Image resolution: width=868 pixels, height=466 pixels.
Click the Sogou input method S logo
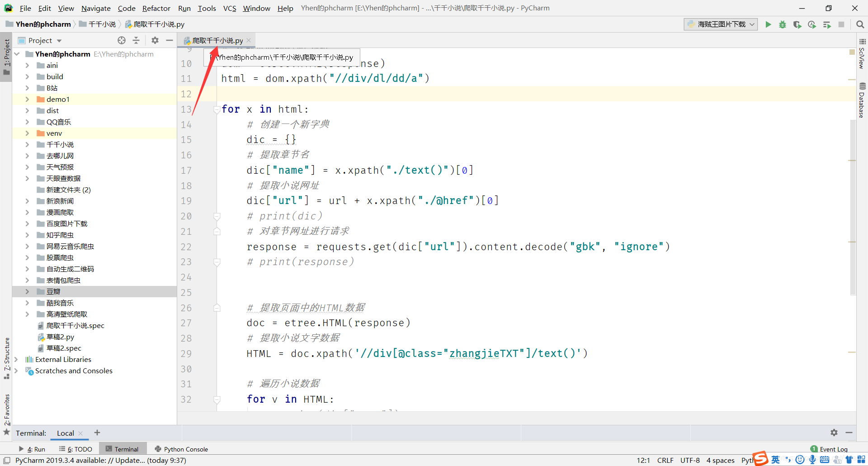pos(760,459)
